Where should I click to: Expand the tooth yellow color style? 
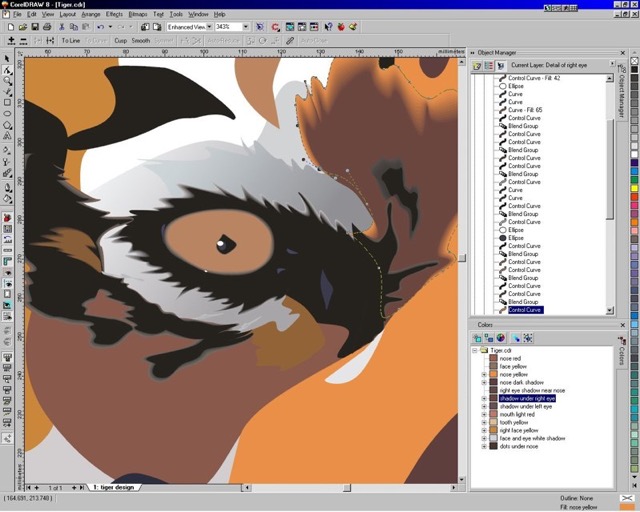484,423
